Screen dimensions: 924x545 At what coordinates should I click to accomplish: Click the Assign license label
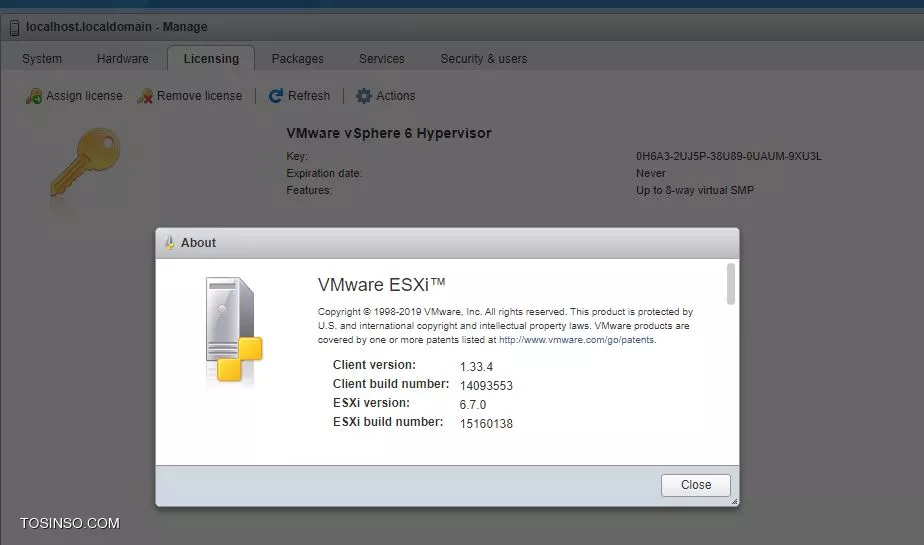click(x=84, y=96)
